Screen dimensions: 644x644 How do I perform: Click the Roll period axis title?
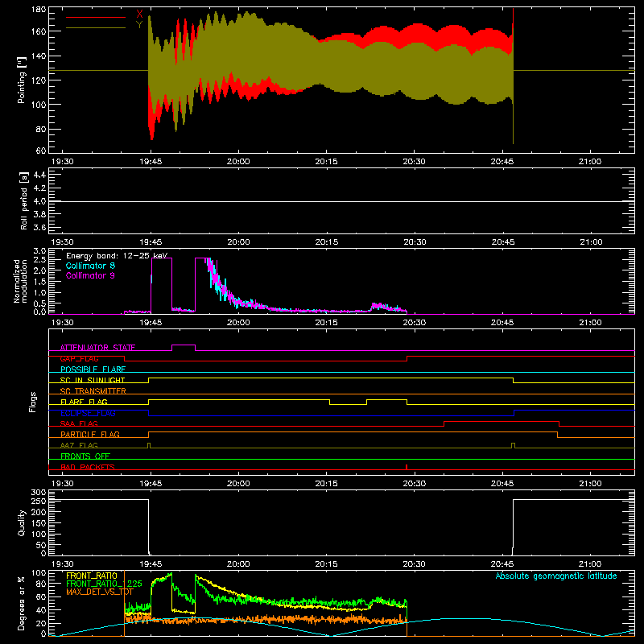click(x=23, y=200)
